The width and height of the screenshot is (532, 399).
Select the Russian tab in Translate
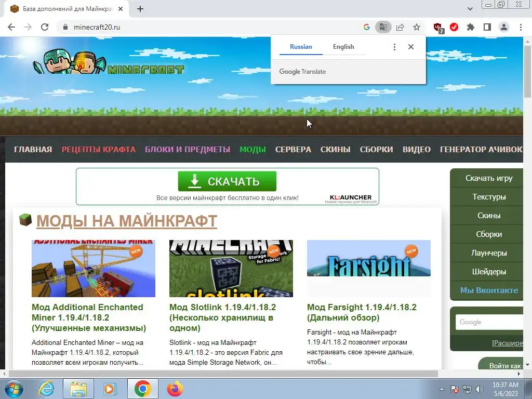(x=301, y=47)
